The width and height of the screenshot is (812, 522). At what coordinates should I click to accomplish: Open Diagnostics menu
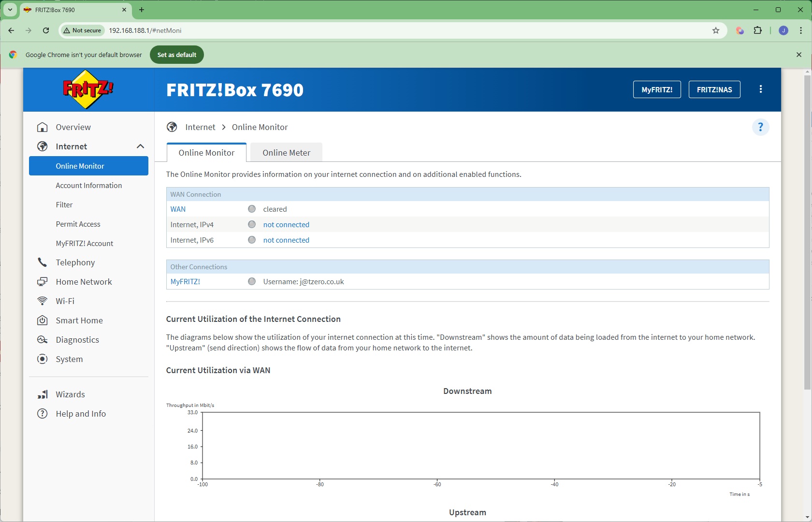pyautogui.click(x=77, y=340)
